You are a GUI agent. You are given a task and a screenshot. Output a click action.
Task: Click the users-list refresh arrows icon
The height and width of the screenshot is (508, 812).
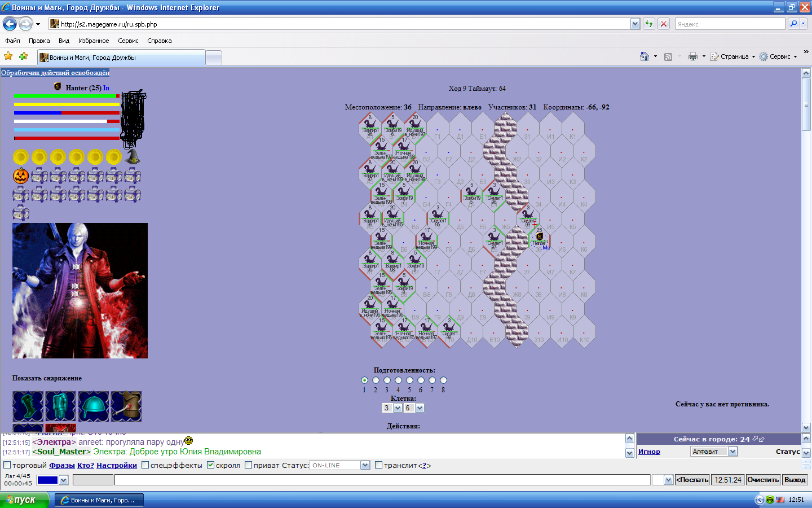(x=758, y=439)
